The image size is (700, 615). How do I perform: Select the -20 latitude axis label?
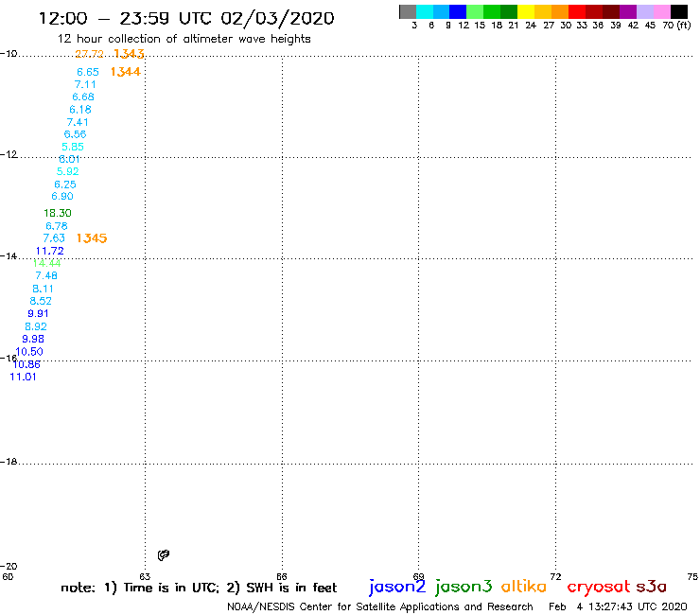[x=9, y=567]
